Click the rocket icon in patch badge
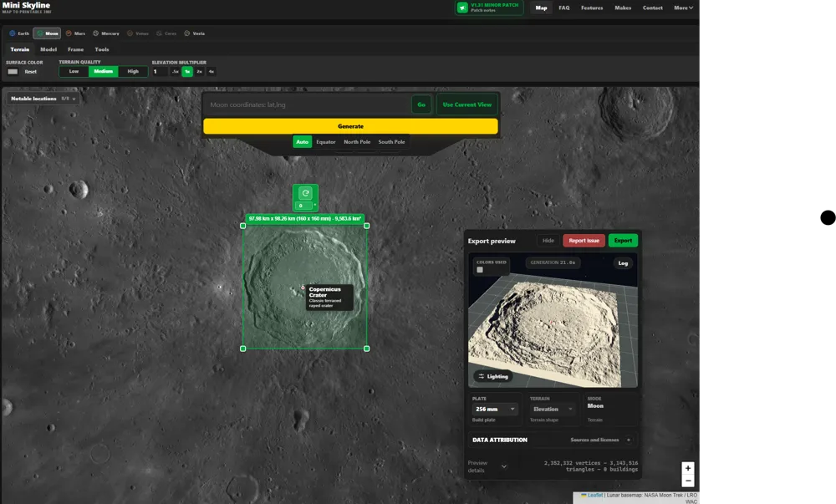The width and height of the screenshot is (836, 504). 462,8
